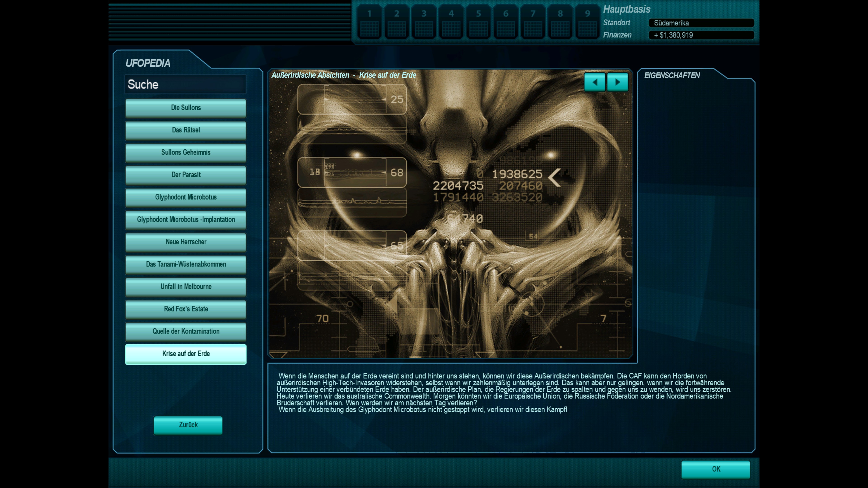Click the previous article arrow button
This screenshot has width=868, height=488.
pos(594,82)
